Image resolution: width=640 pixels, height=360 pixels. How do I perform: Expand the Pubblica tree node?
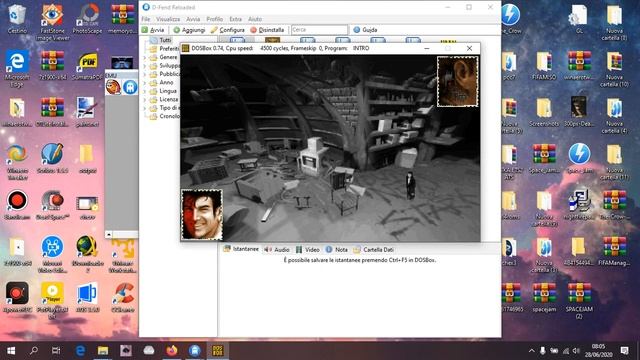(144, 74)
